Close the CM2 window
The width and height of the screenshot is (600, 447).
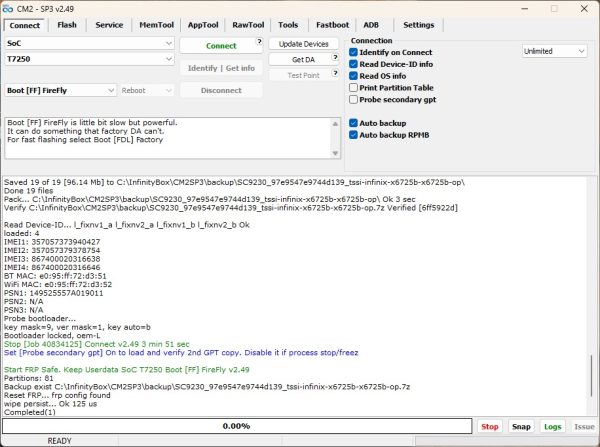pos(584,8)
